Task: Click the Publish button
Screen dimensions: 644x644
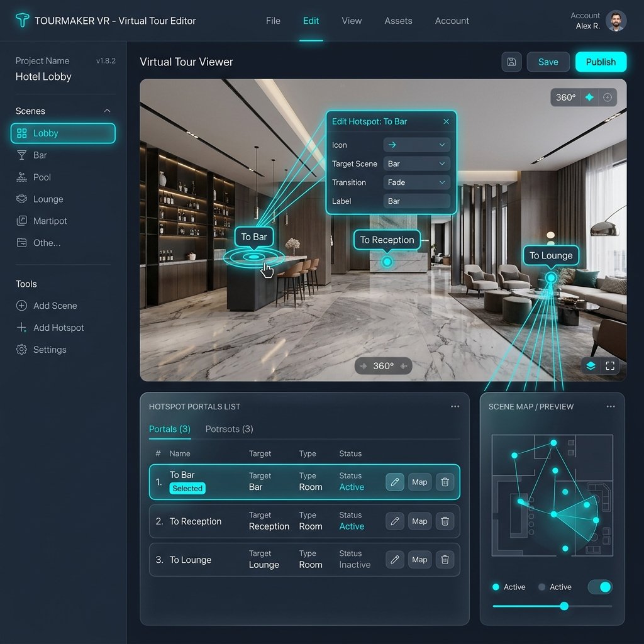Action: click(x=601, y=62)
